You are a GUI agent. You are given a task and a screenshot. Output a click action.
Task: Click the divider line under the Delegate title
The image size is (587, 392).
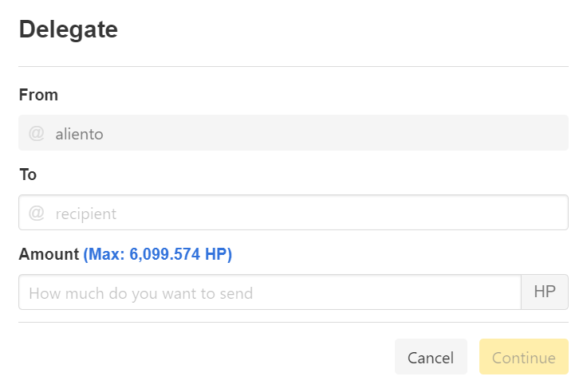293,67
